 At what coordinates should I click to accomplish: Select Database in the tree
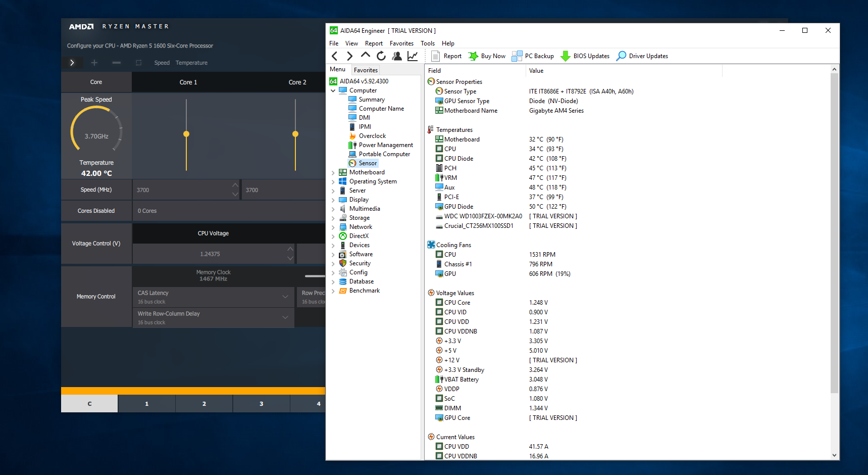[362, 281]
